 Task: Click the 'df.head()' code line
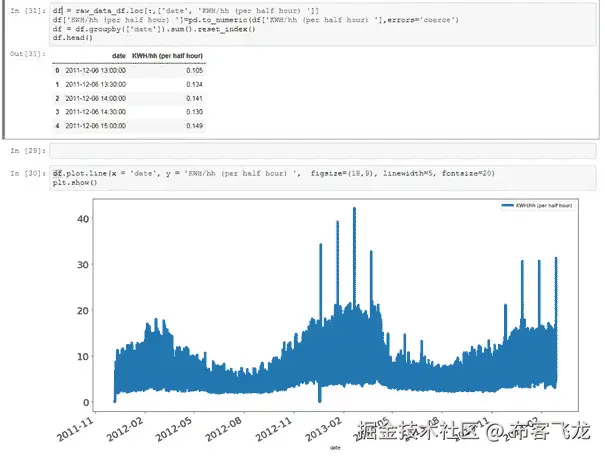point(73,38)
